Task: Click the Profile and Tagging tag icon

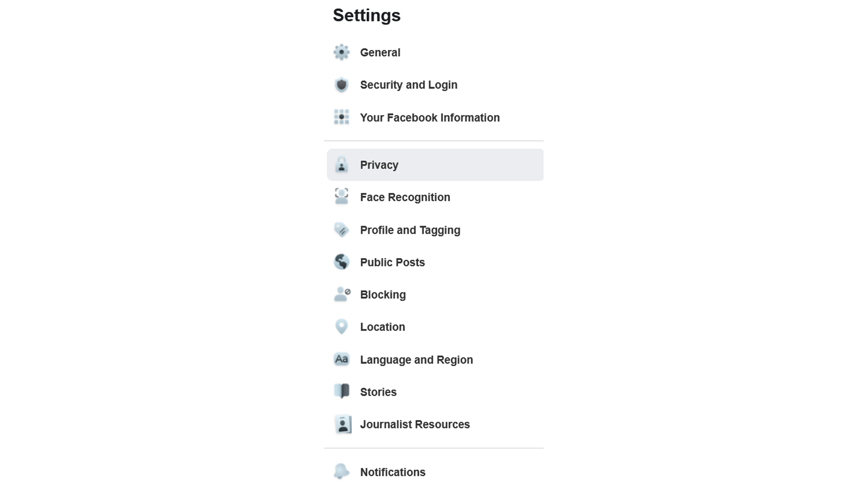Action: click(x=341, y=230)
